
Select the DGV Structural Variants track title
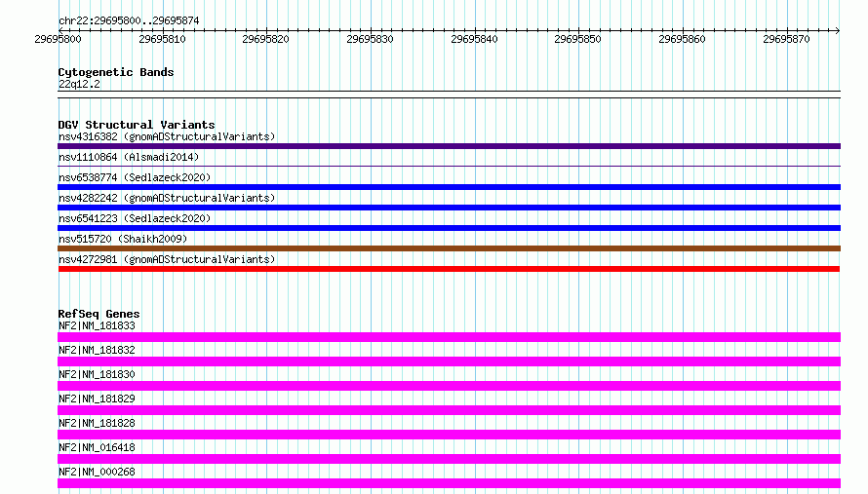pyautogui.click(x=137, y=125)
